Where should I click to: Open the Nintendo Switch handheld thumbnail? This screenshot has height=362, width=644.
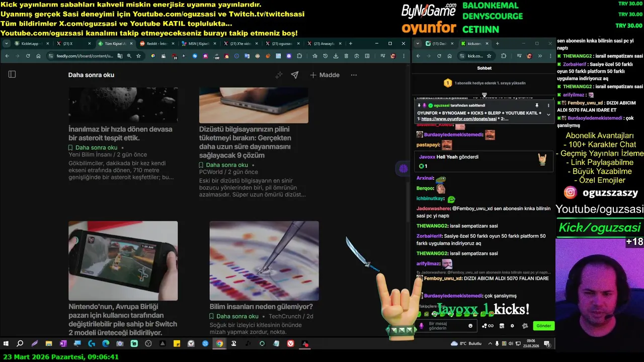(123, 260)
